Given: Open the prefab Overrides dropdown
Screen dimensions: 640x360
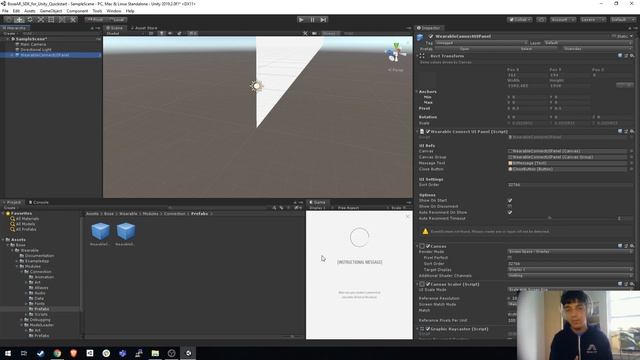Looking at the screenshot, I should pyautogui.click(x=598, y=49).
